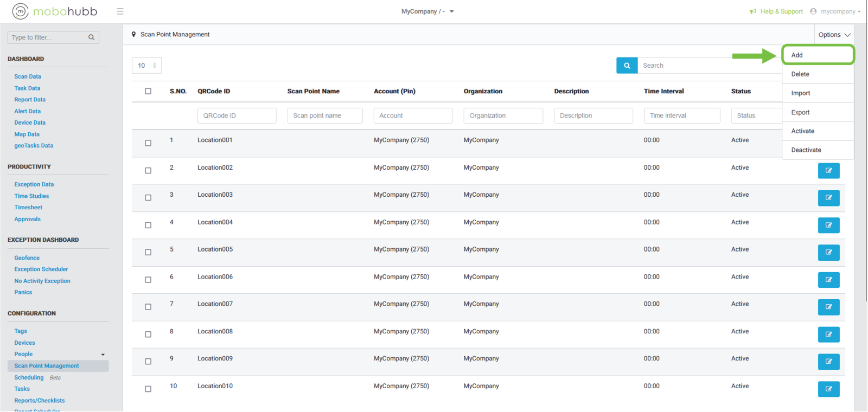Edit the Location002 row via edit icon
Screen dimensions: 868x412
[x=828, y=171]
